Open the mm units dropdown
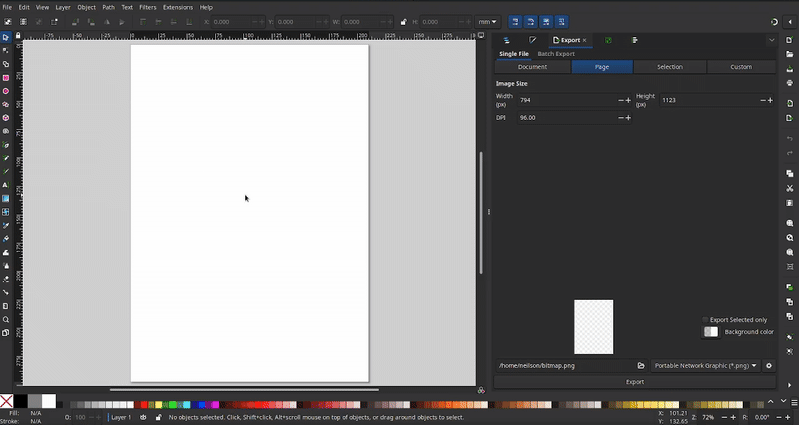The image size is (799, 425). coord(488,21)
